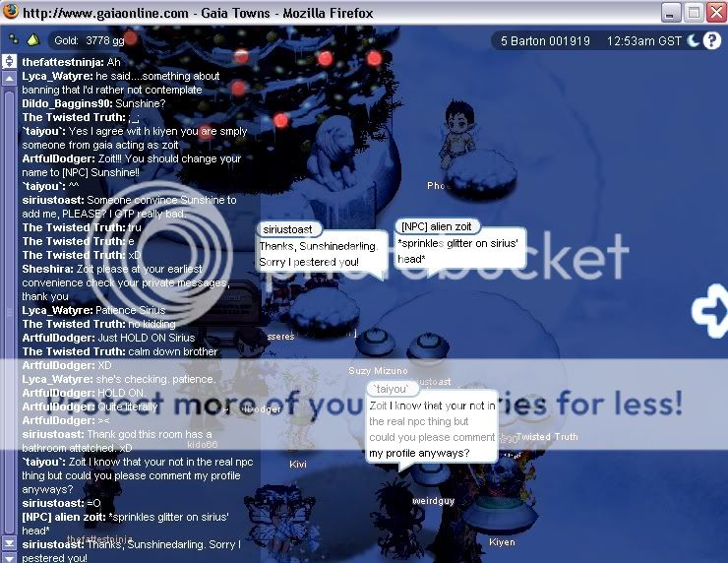Click the Suzy Mizuno avatar name label
This screenshot has width=728, height=563.
point(378,371)
